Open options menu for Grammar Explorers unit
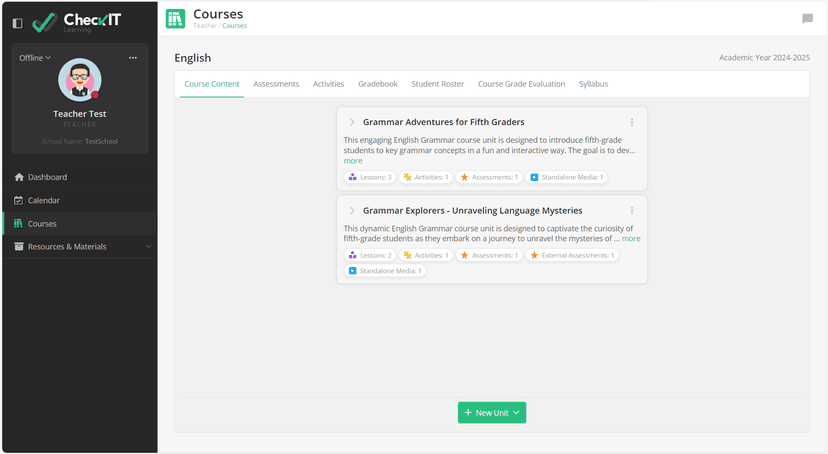The width and height of the screenshot is (828, 454). [632, 211]
